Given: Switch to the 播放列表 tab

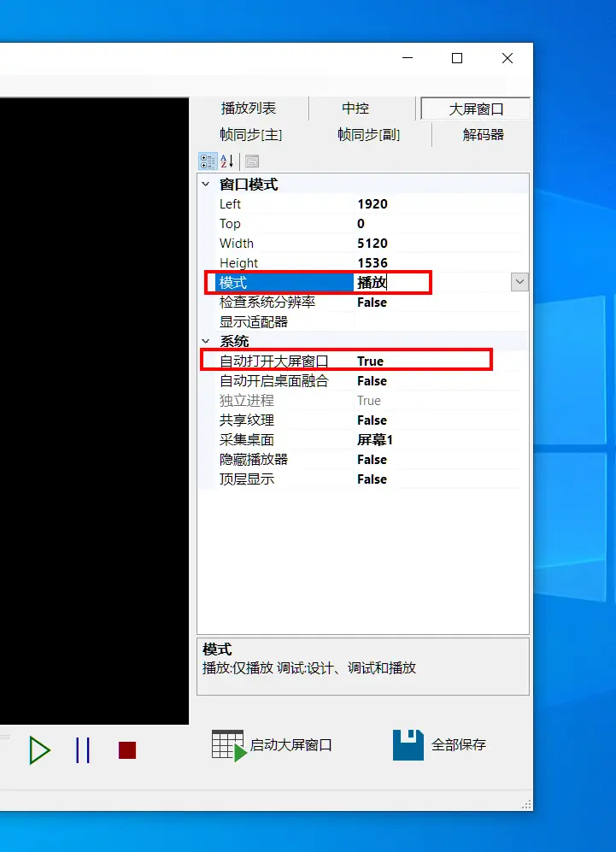Looking at the screenshot, I should [x=249, y=109].
